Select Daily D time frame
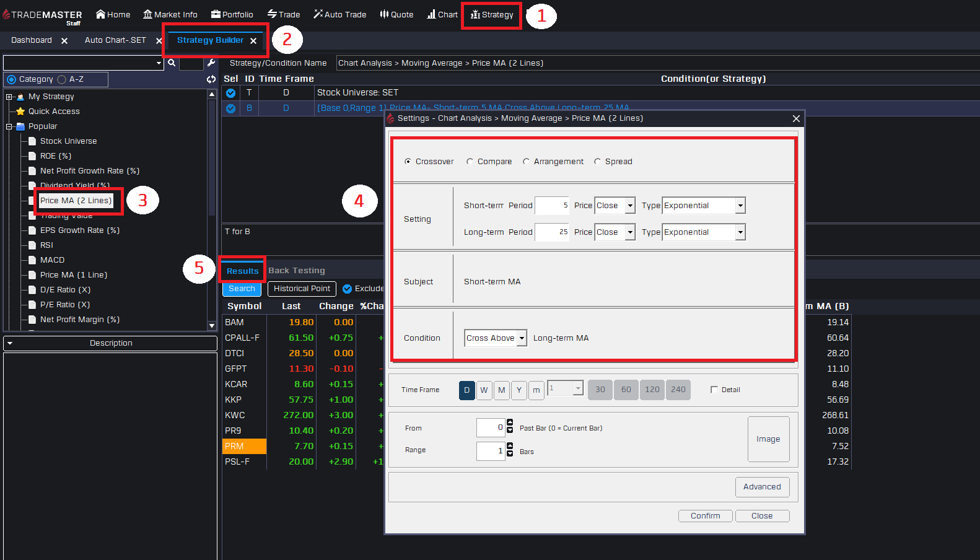The width and height of the screenshot is (980, 560). [467, 390]
